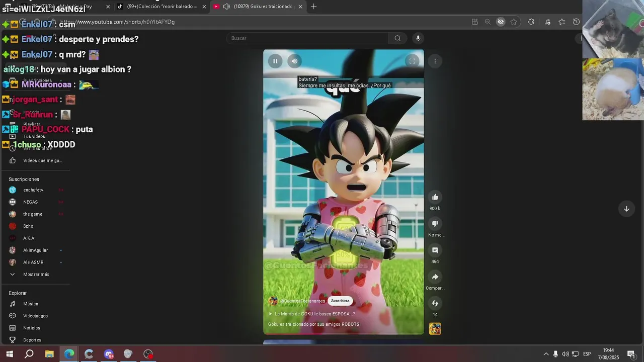Dislike the Short with thumbs-down icon
644x362 pixels.
[x=435, y=224]
